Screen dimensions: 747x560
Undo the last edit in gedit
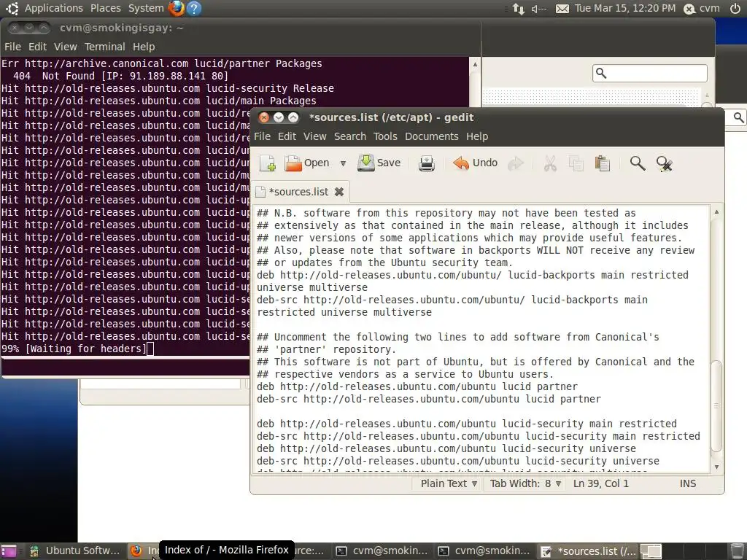click(475, 163)
